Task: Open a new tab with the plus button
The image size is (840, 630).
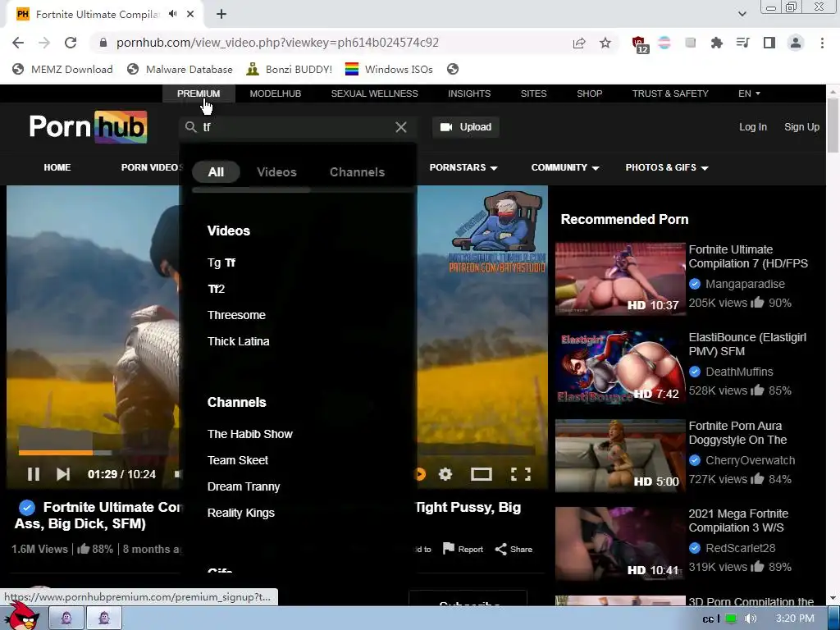Action: click(221, 15)
